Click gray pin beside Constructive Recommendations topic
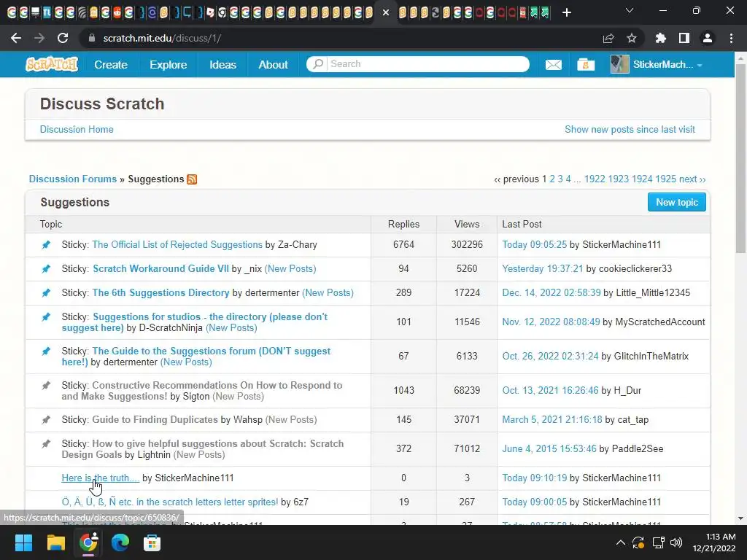Screen dimensions: 747x560 pos(46,385)
